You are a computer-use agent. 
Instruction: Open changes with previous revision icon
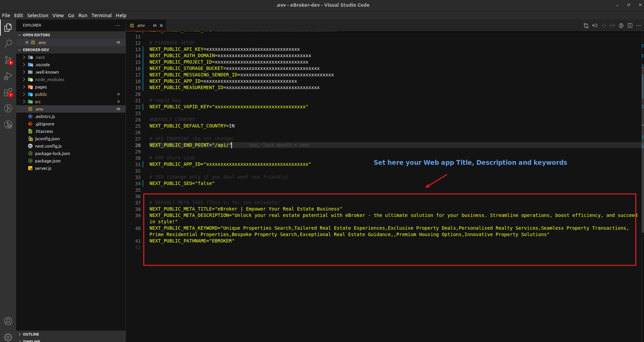[595, 26]
